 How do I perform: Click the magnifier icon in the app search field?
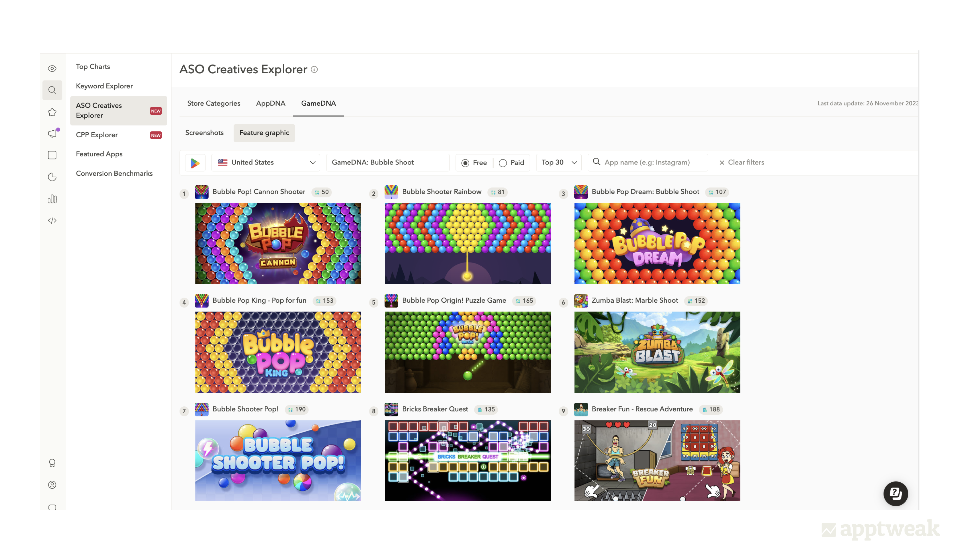597,162
